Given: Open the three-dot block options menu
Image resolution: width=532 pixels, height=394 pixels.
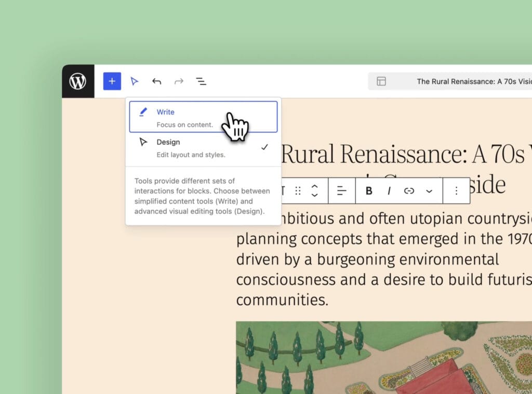Looking at the screenshot, I should tap(456, 191).
